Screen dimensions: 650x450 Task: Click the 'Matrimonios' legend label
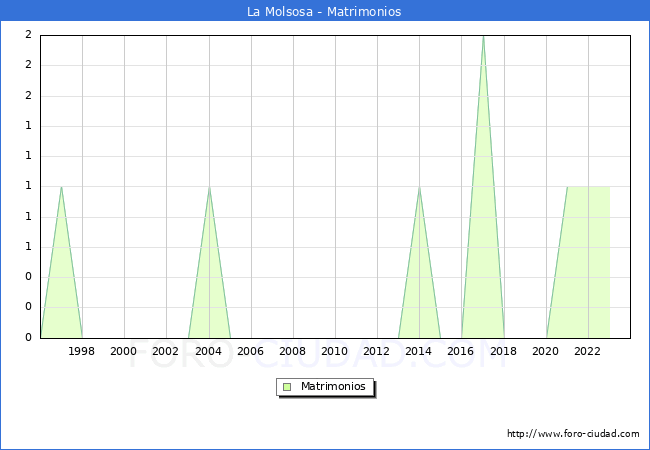pos(333,386)
